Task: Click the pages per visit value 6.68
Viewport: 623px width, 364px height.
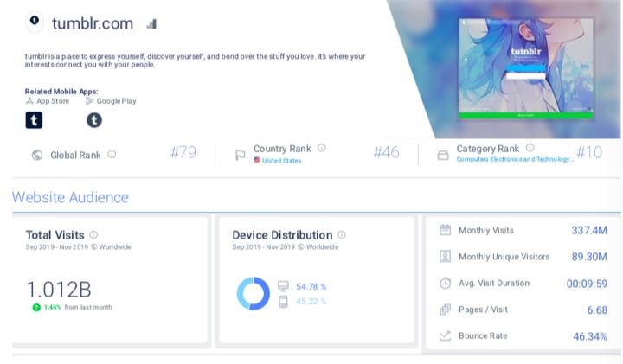Action: tap(597, 310)
